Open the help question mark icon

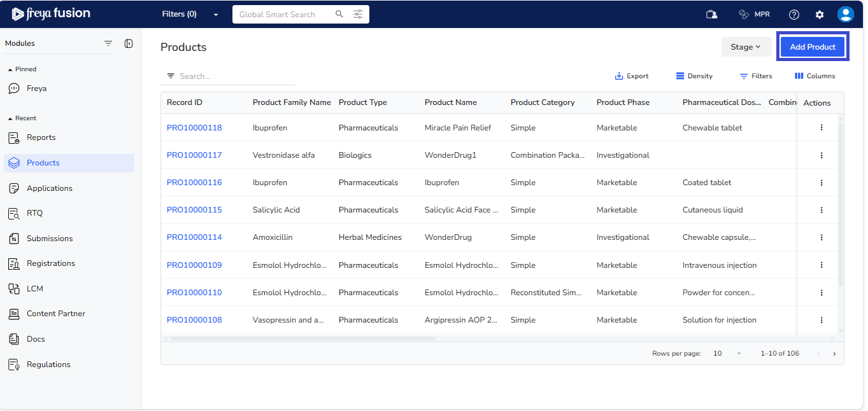(794, 15)
